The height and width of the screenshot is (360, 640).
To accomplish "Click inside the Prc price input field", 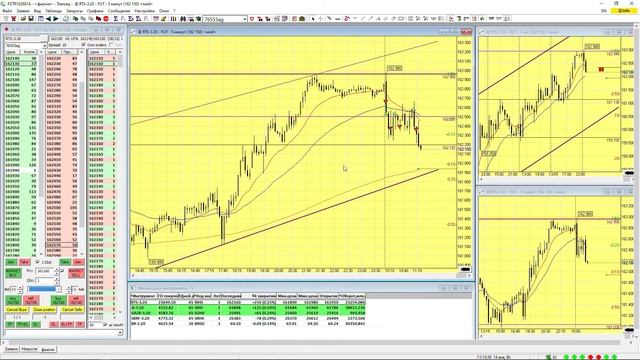I will coord(45,271).
